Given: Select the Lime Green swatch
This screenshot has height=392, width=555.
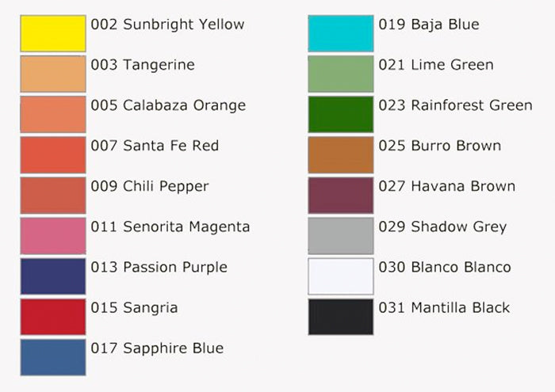Looking at the screenshot, I should pos(341,74).
